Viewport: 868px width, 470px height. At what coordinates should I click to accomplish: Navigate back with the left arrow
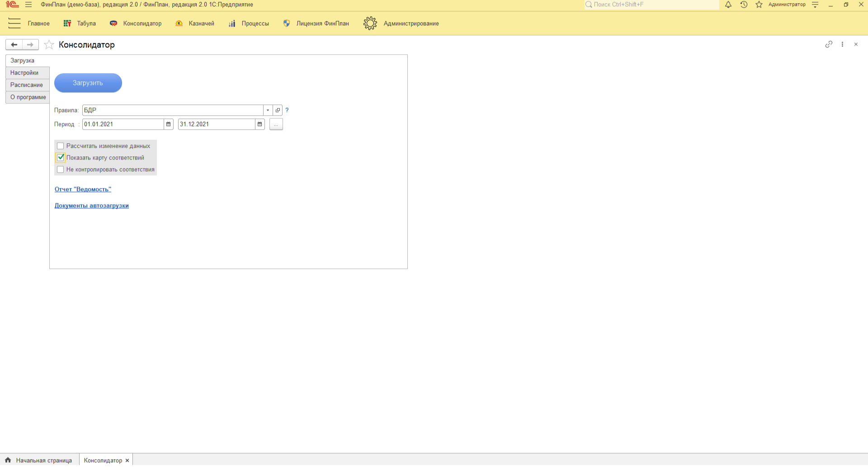[14, 45]
